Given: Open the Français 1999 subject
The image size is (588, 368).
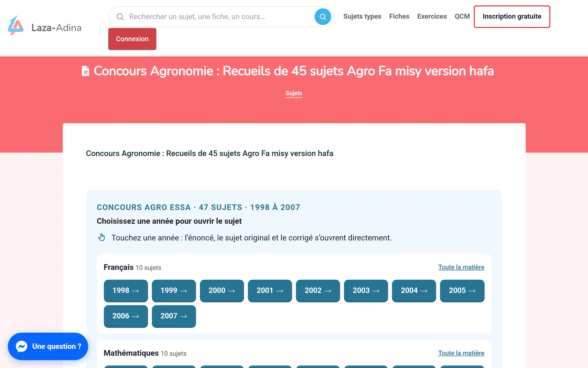Looking at the screenshot, I should pyautogui.click(x=174, y=291).
